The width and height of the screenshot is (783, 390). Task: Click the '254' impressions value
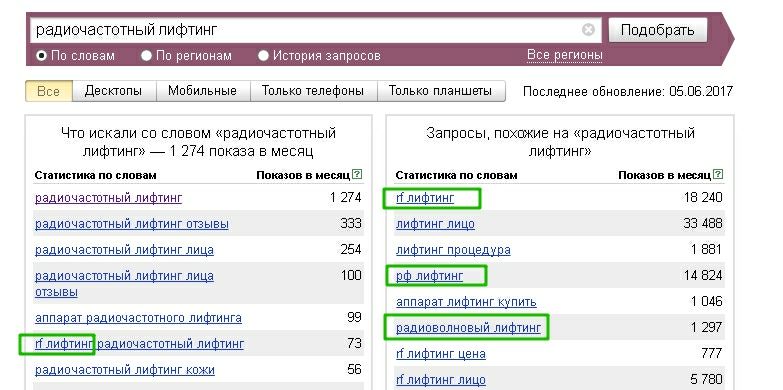351,249
